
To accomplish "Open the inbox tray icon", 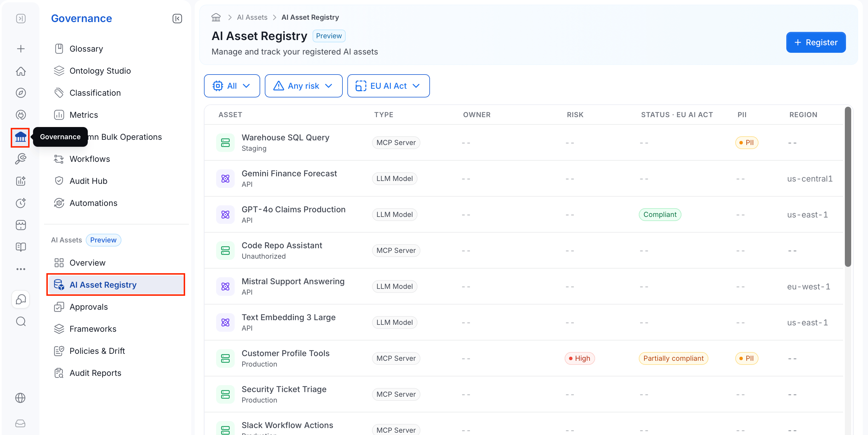I will [x=21, y=423].
